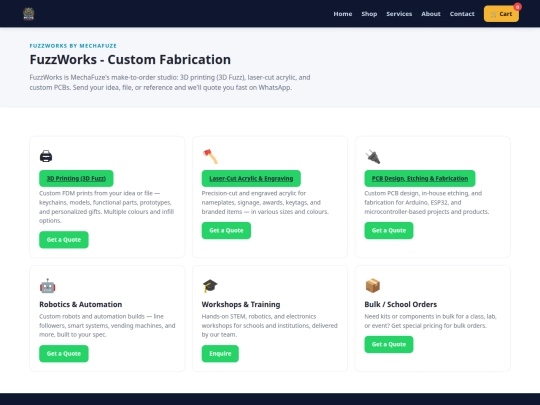
Task: Click the 'Custom PCB design, in-house etching' description
Action: click(427, 202)
